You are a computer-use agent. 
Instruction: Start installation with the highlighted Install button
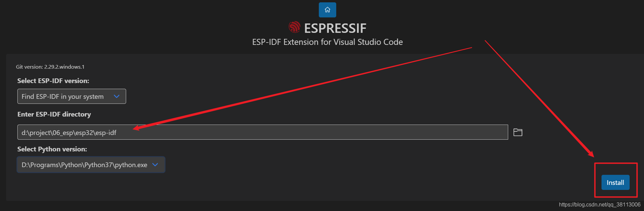pos(615,183)
